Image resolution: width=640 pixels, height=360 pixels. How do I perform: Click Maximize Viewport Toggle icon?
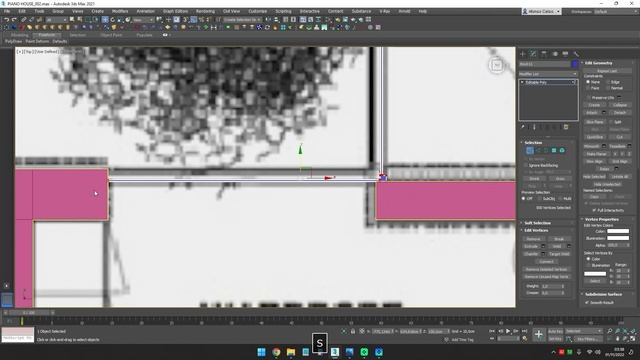coord(633,339)
